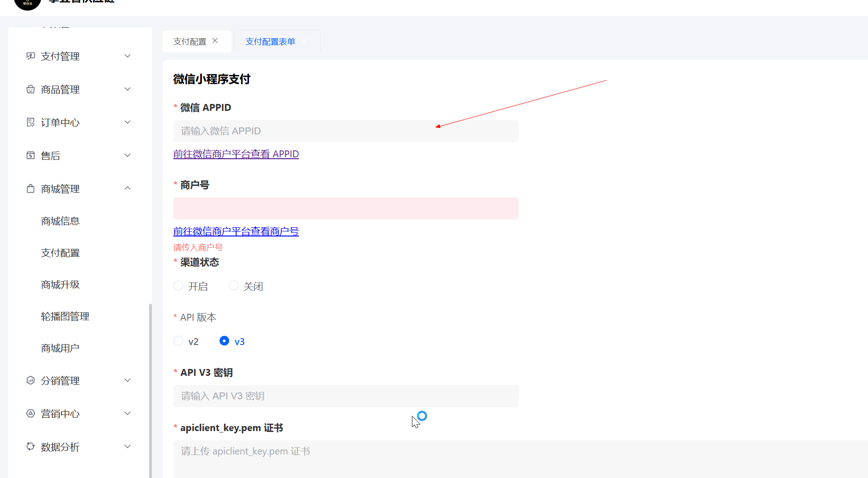Screen dimensions: 868x478
Task: Click the 数据分析 sidebar icon
Action: pos(30,447)
